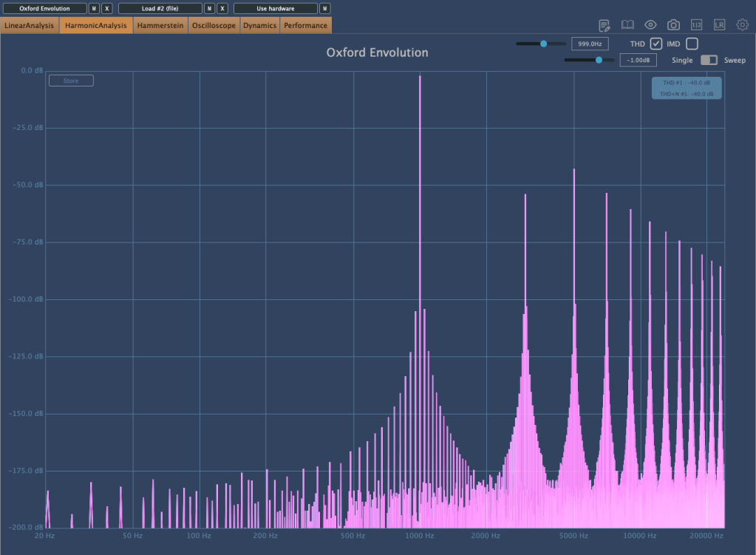
Task: Open settings with the gear icon
Action: 742,25
